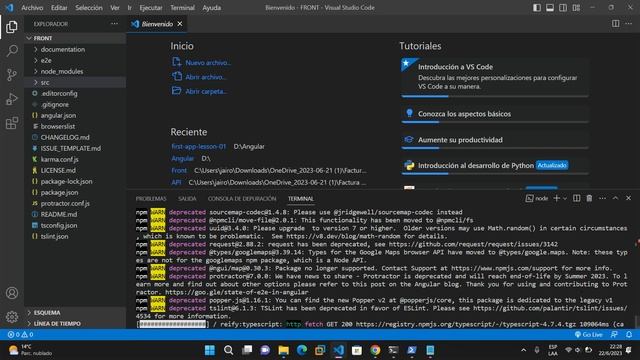The height and width of the screenshot is (360, 640).
Task: Expand the node_modules folder
Action: click(x=75, y=71)
